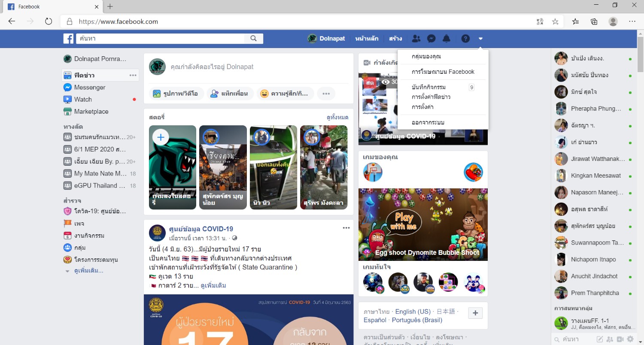Click the add language plus button

pos(475,313)
